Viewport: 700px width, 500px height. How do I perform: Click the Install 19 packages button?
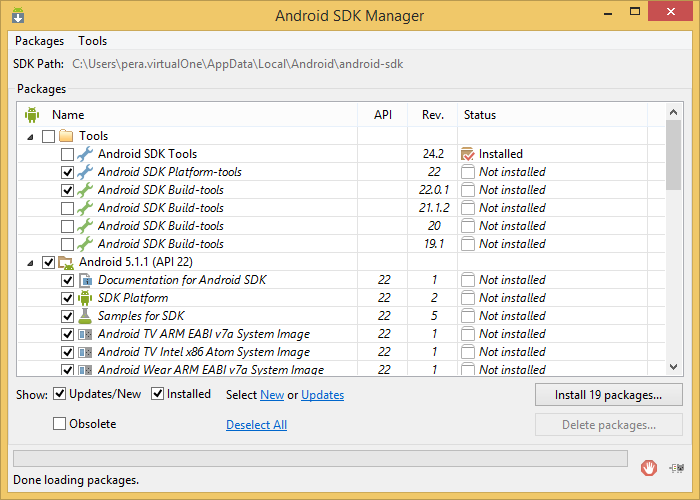point(608,395)
